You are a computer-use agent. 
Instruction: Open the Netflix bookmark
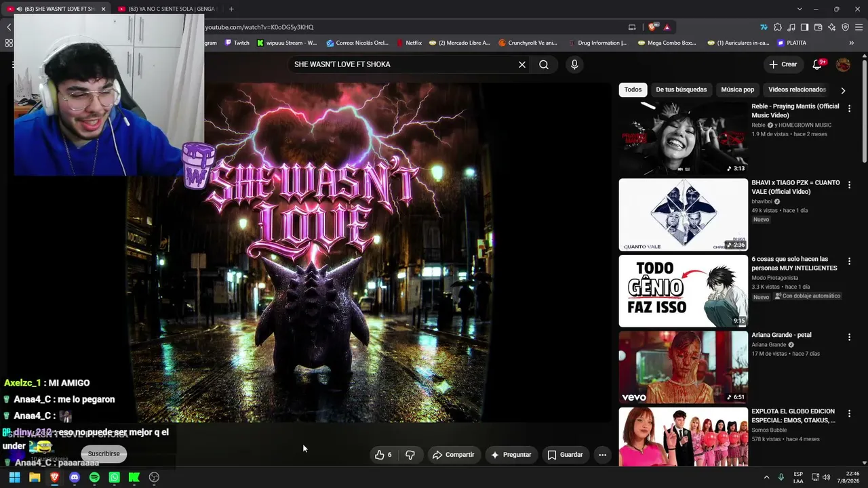tap(409, 43)
